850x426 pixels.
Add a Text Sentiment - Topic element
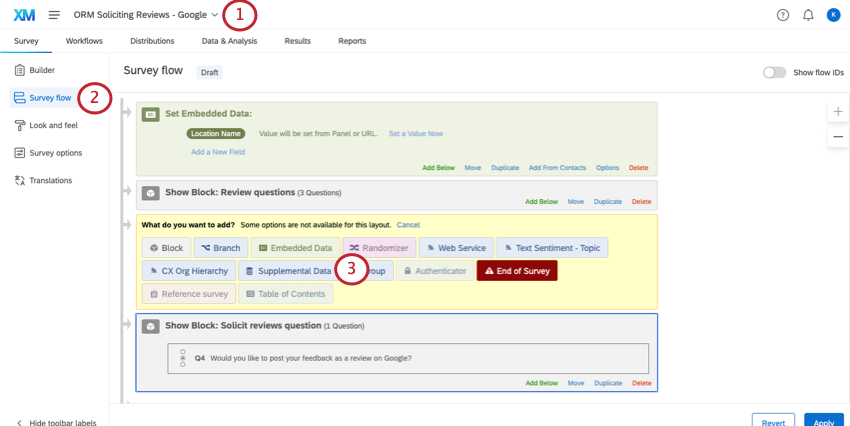click(x=552, y=248)
